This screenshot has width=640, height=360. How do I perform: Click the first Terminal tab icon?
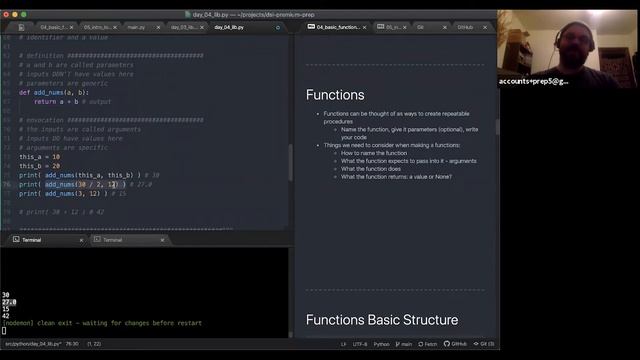point(16,239)
